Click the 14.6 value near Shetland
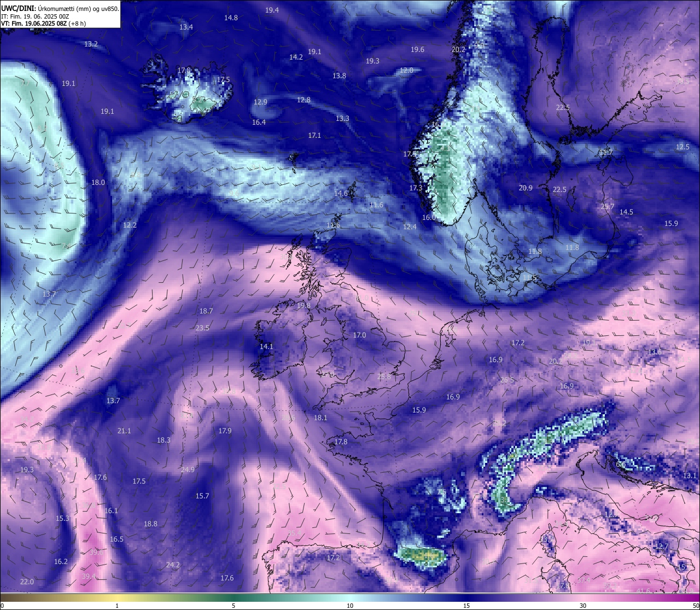Viewport: 700px width, 610px height. (341, 194)
